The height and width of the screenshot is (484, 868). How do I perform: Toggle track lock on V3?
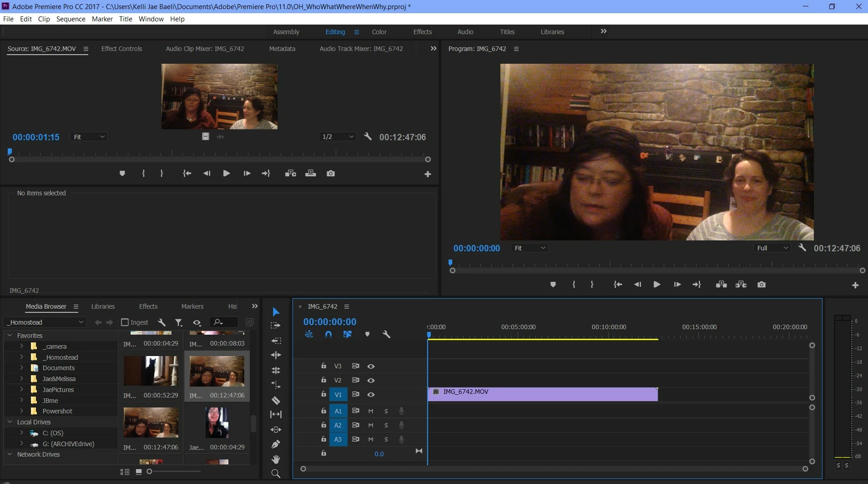323,366
